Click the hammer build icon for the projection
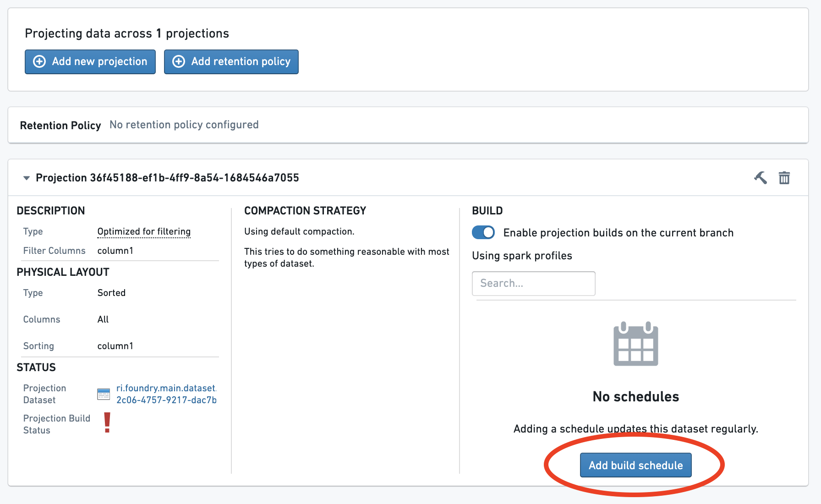This screenshot has height=504, width=821. pyautogui.click(x=761, y=177)
